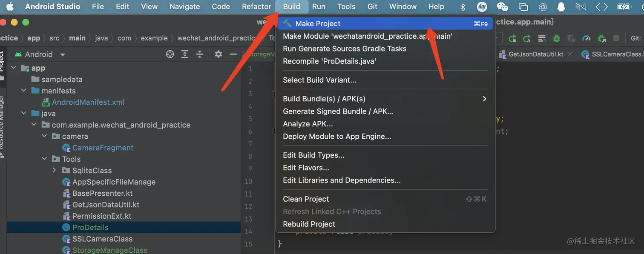Image resolution: width=644 pixels, height=254 pixels.
Task: Toggle the Project side tab
Action: (x=2, y=64)
